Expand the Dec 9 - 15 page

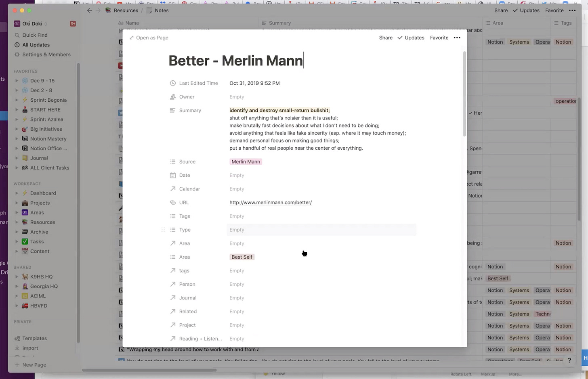click(17, 81)
